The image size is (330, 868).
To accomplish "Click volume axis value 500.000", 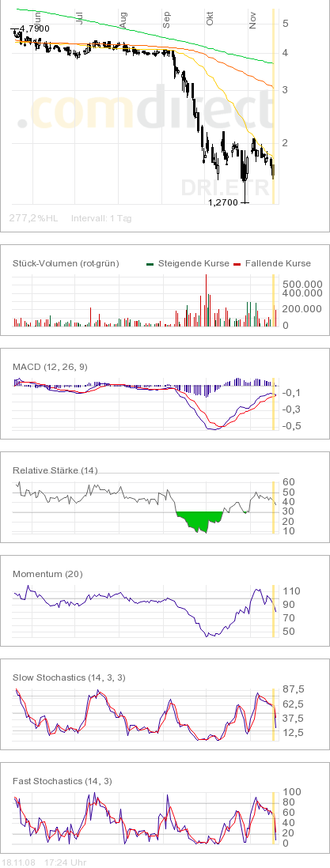I will pyautogui.click(x=302, y=284).
